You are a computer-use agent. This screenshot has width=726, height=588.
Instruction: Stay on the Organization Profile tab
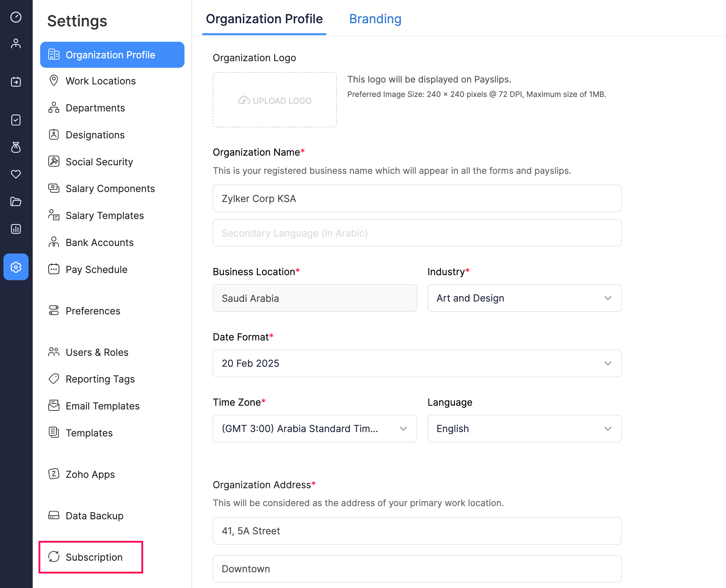(x=264, y=19)
